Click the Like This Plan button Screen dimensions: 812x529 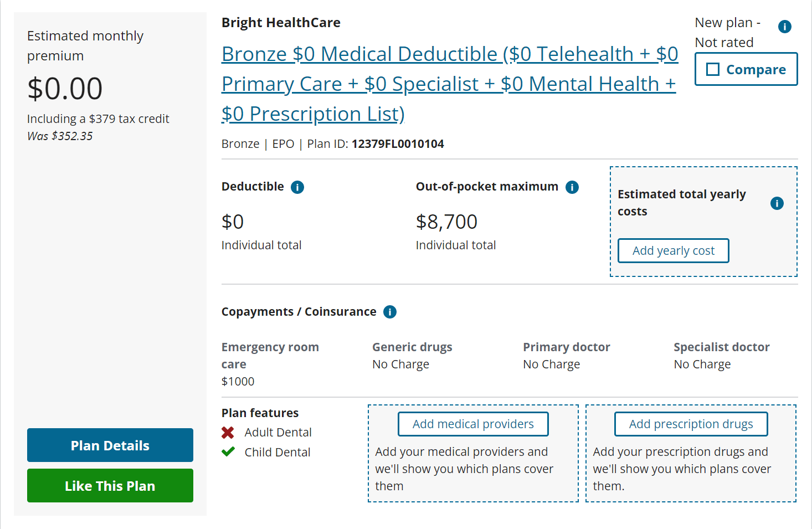coord(110,485)
